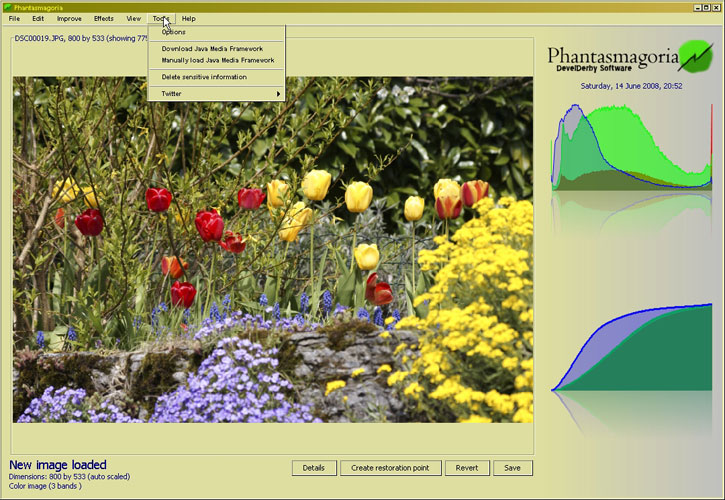Click the Phantasmagoria title bar app icon
The image size is (725, 500).
[7, 7]
